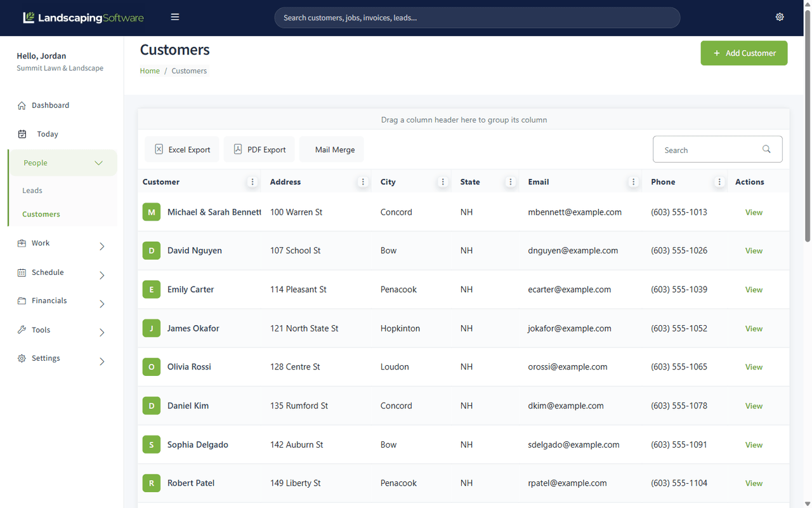Open Customer column options menu
812x508 pixels.
[x=252, y=182]
